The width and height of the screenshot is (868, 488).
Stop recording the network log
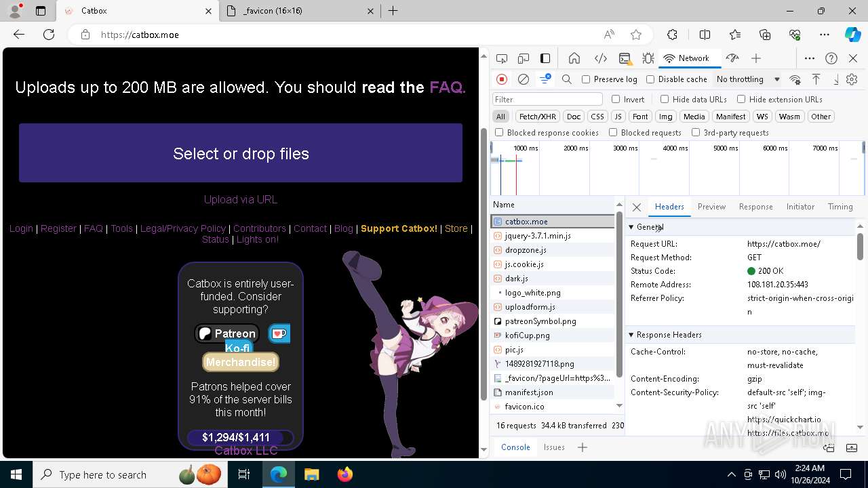tap(502, 79)
